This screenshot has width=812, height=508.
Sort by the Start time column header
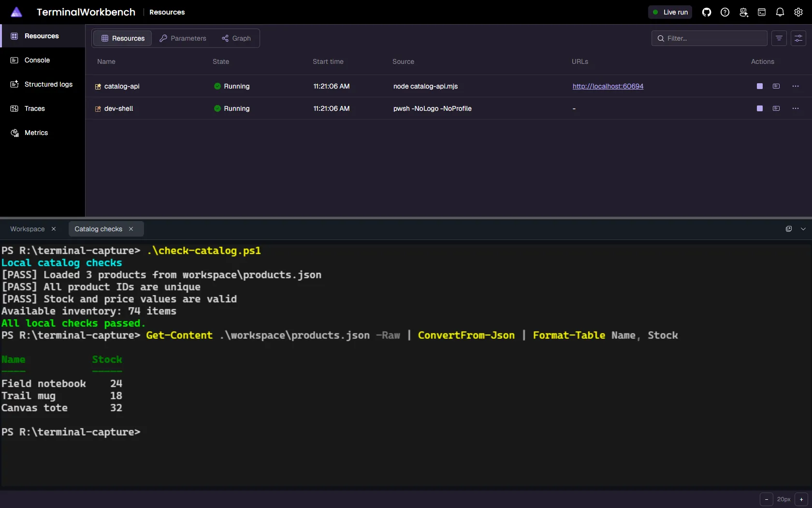tap(328, 61)
